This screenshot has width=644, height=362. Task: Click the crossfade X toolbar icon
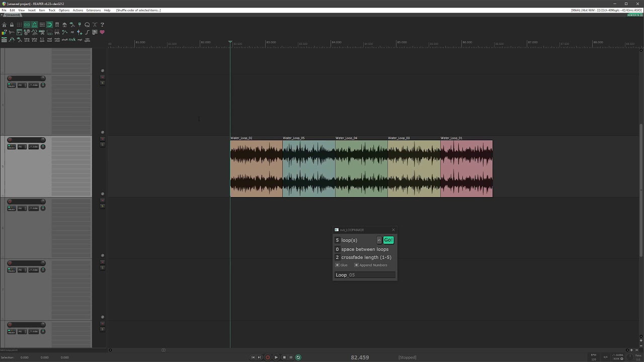(x=95, y=25)
